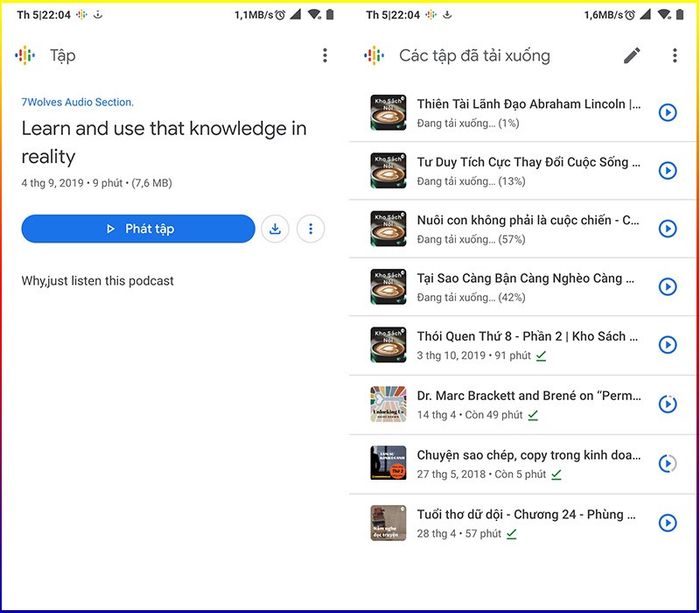
Task: Play Thiên Tài Lãnh Đạo Abraham Lincoln episode
Action: [x=668, y=112]
